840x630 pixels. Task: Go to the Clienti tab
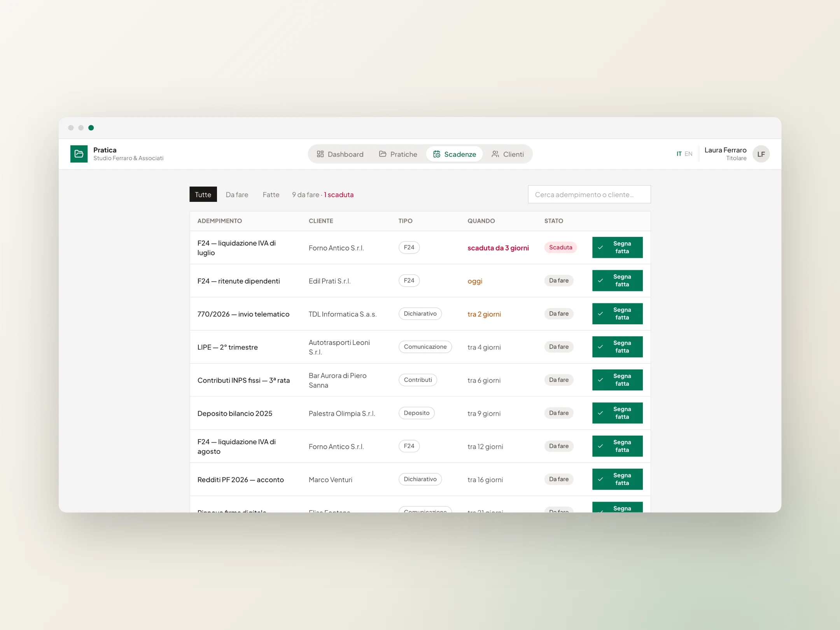pyautogui.click(x=507, y=154)
